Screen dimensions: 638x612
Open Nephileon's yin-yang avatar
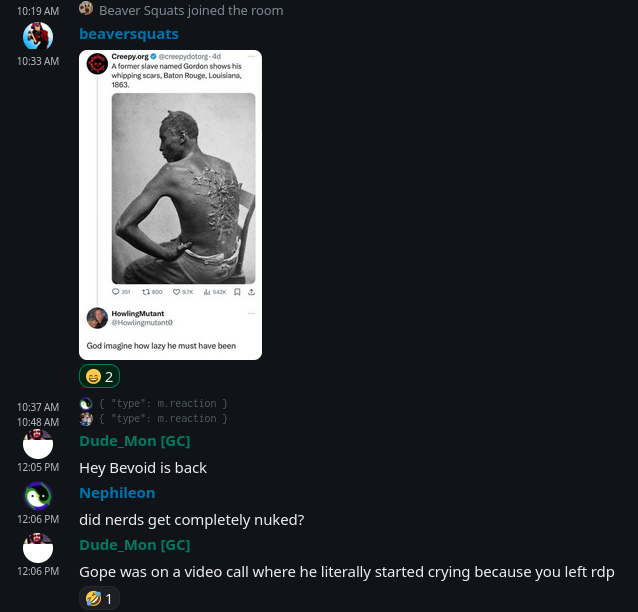point(38,496)
